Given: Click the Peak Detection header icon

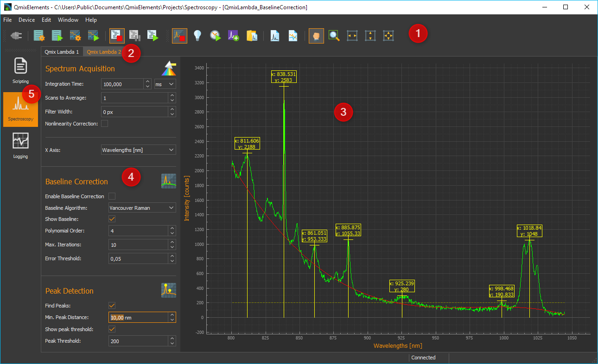Looking at the screenshot, I should coord(169,290).
